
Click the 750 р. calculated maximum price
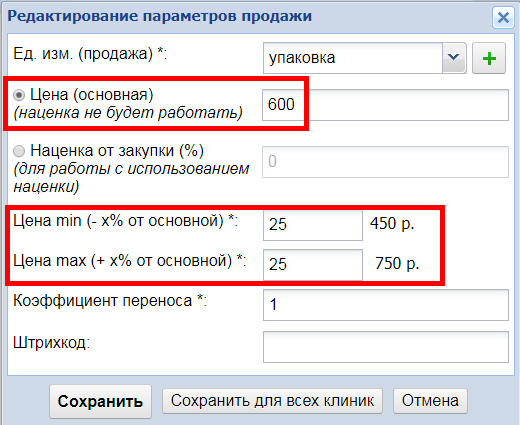tap(397, 263)
